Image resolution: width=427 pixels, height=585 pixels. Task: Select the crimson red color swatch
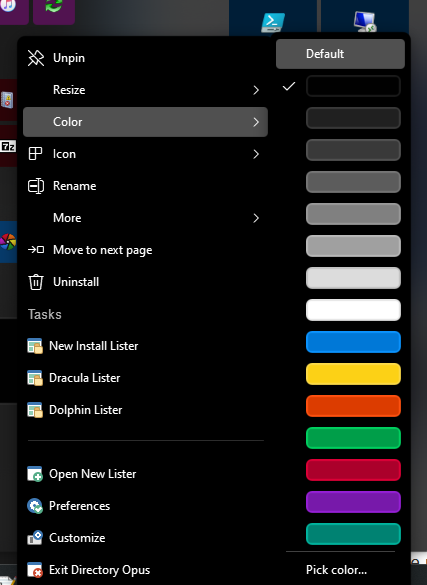point(353,470)
